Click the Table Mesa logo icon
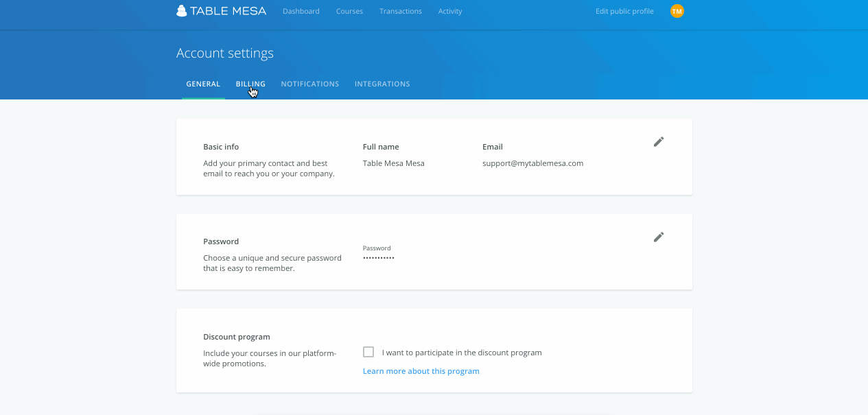Image resolution: width=868 pixels, height=415 pixels. (181, 11)
